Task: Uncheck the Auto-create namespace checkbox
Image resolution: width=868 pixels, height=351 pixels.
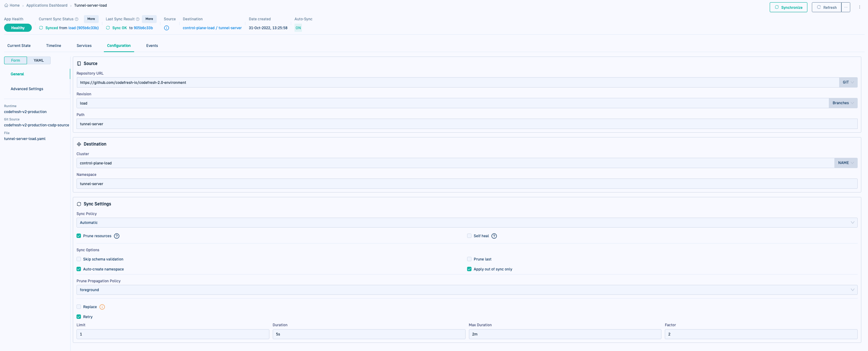Action: pyautogui.click(x=79, y=269)
